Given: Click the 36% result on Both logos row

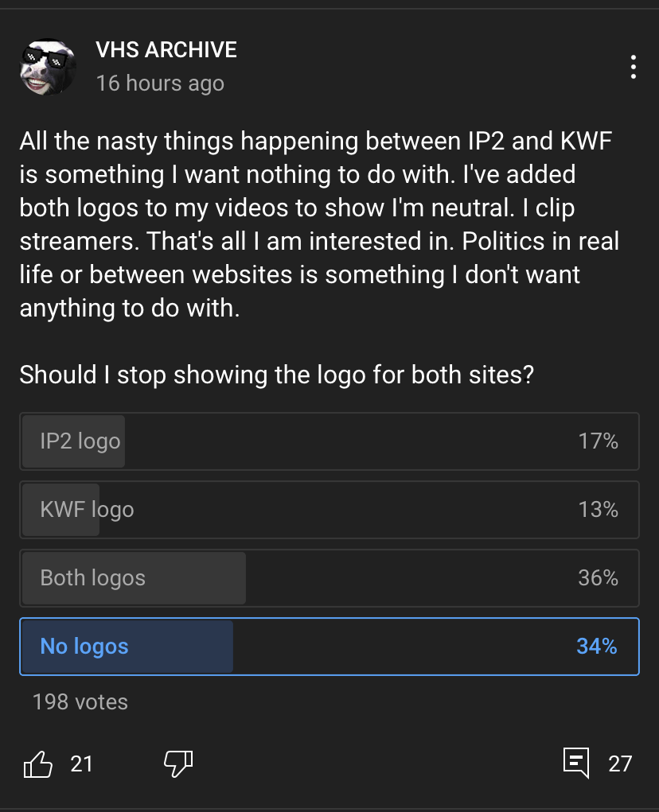Looking at the screenshot, I should point(599,578).
